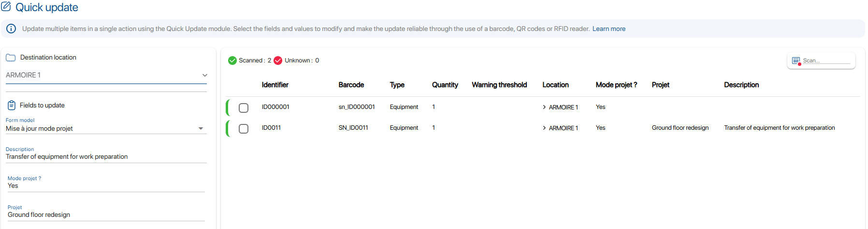Click the Destination location folder icon
This screenshot has width=868, height=229.
coord(11,58)
